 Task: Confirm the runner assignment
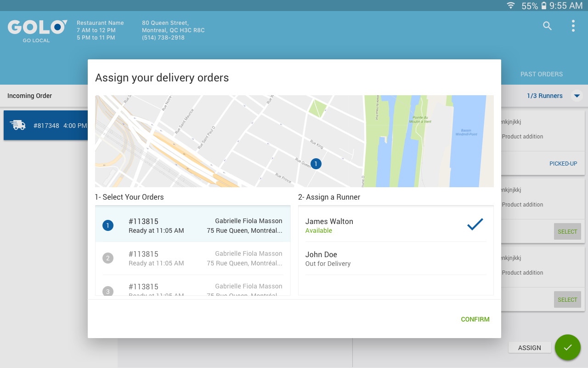click(x=475, y=319)
